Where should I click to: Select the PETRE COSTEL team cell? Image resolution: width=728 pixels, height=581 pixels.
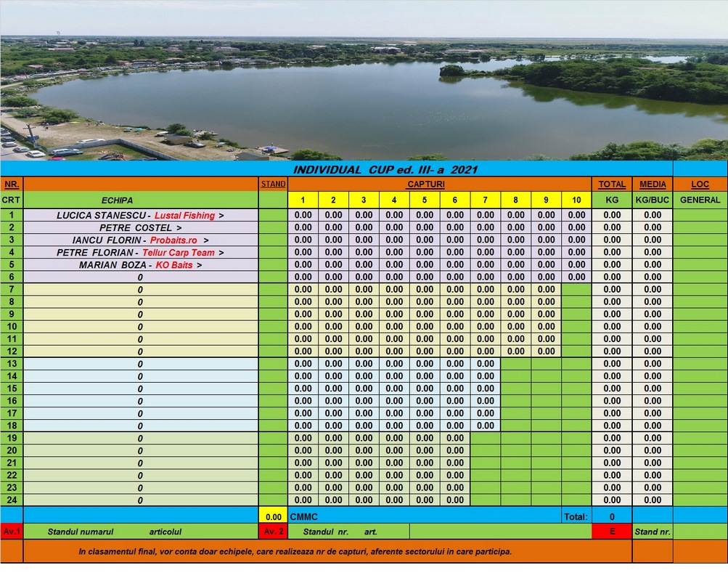click(x=140, y=228)
